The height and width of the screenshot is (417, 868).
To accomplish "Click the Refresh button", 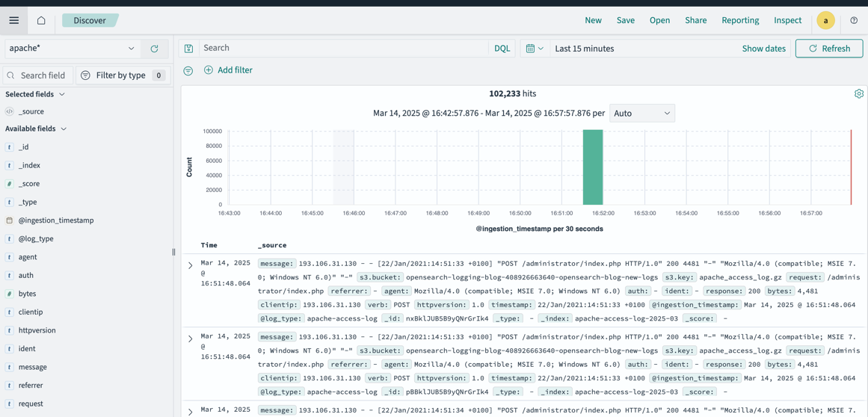I will (829, 48).
